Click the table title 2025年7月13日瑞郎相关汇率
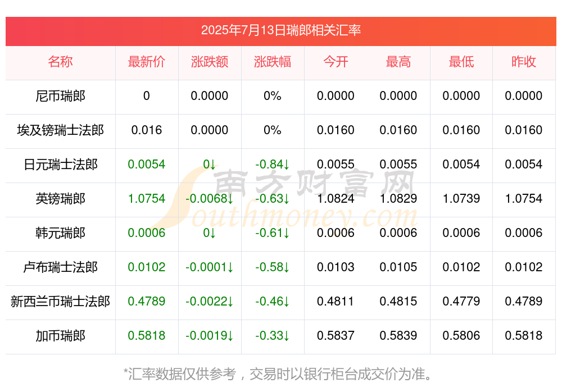Screen dimensions: 562x392 click(280, 30)
